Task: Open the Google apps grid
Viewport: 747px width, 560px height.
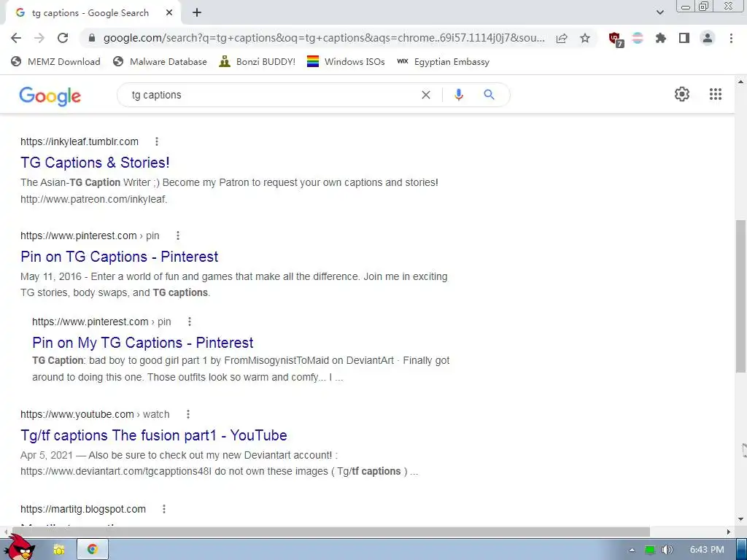Action: [715, 94]
